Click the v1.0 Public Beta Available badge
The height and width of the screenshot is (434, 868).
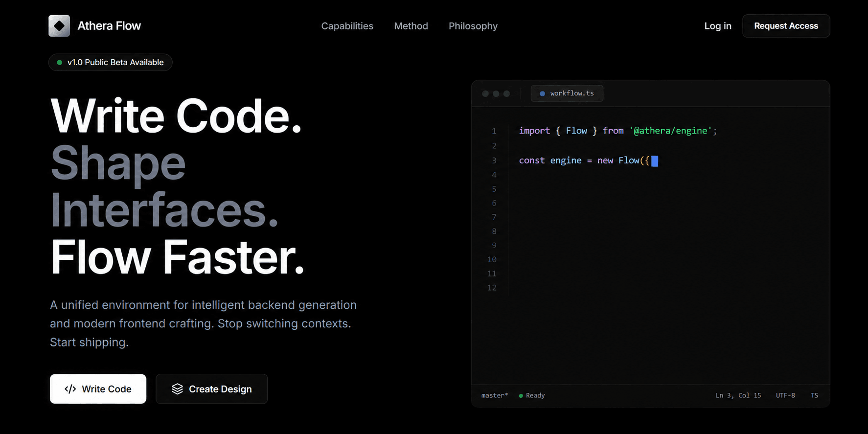coord(111,62)
